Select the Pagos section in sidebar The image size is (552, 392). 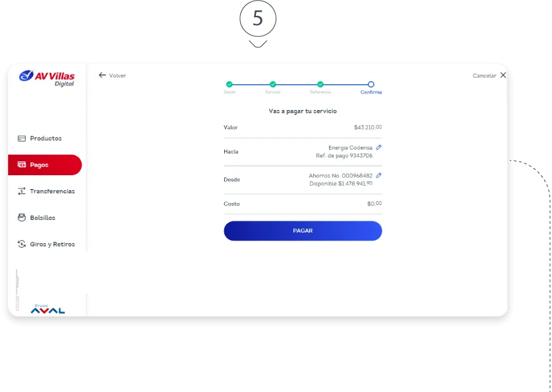[x=45, y=165]
